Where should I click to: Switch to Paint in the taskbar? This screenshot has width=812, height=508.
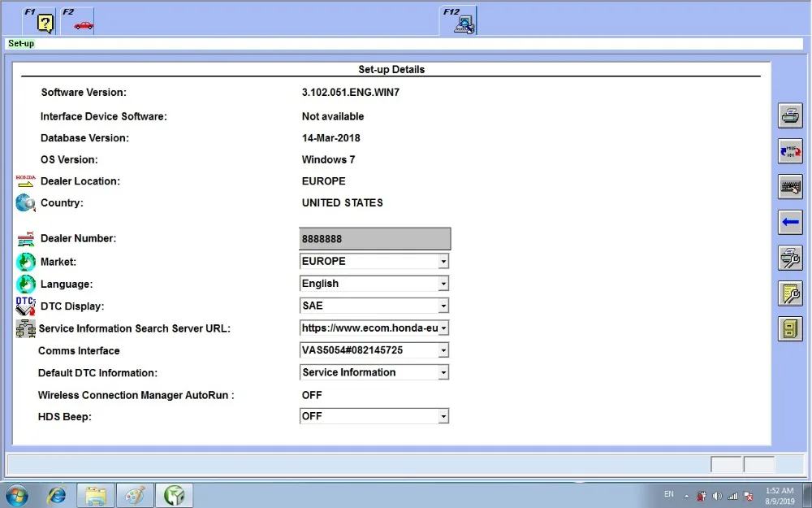click(135, 496)
